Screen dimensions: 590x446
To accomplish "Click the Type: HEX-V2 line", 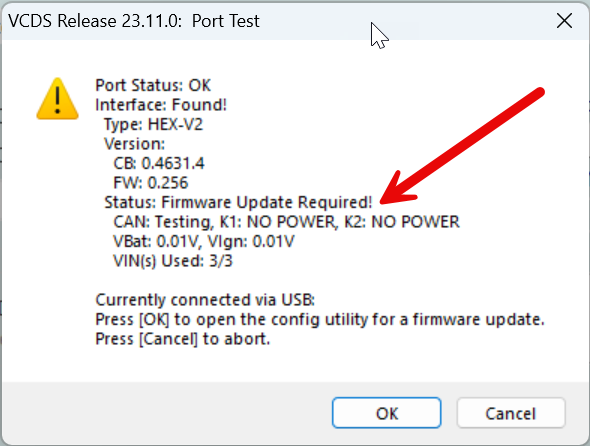I will 154,125.
